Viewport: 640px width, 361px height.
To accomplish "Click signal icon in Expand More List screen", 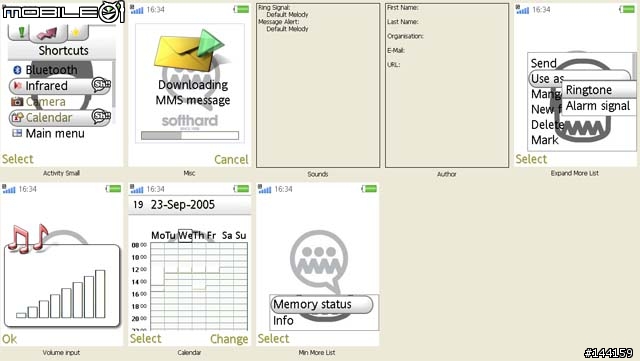I will tap(522, 9).
